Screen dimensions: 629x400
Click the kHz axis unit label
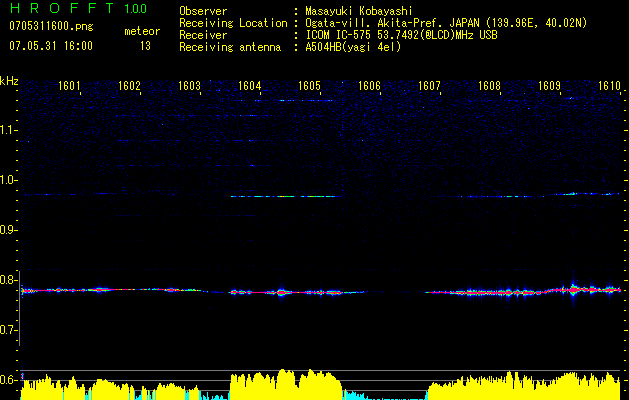(9, 81)
